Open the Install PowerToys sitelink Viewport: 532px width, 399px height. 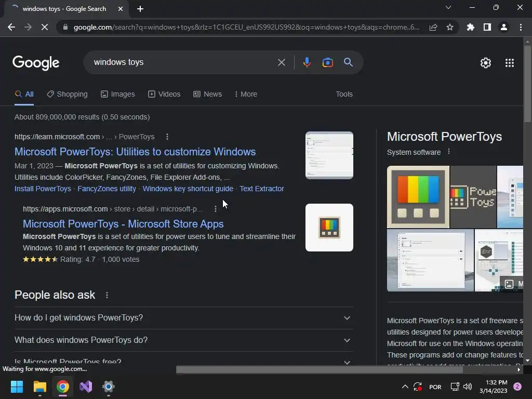(43, 189)
